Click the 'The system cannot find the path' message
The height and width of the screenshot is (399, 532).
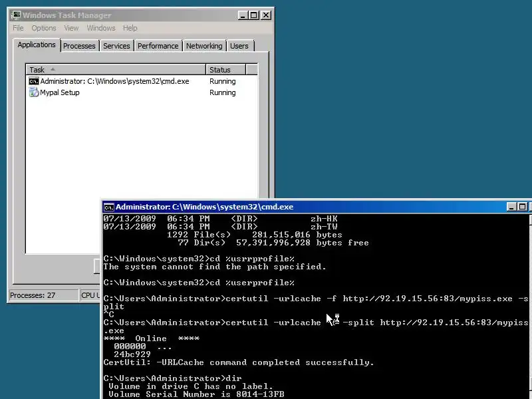coord(215,267)
